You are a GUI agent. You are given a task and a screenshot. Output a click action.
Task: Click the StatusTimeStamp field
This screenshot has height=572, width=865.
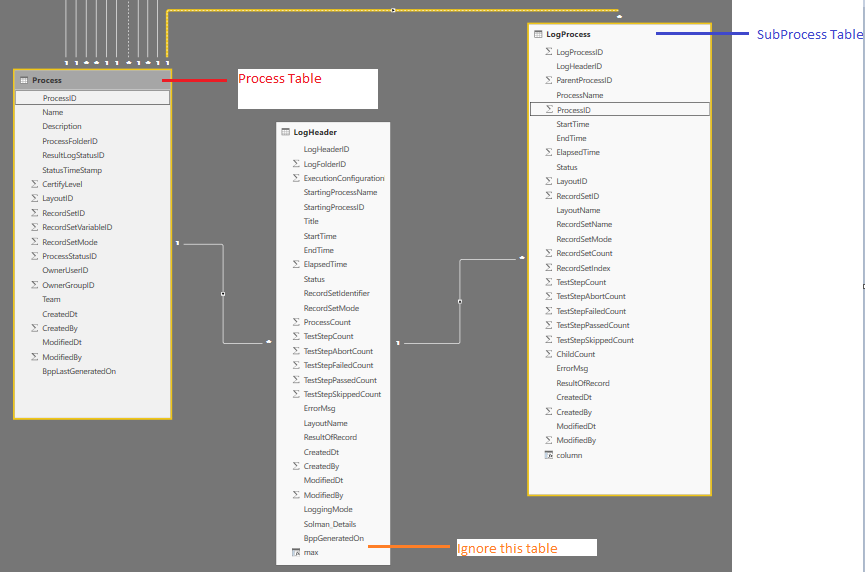(x=72, y=170)
